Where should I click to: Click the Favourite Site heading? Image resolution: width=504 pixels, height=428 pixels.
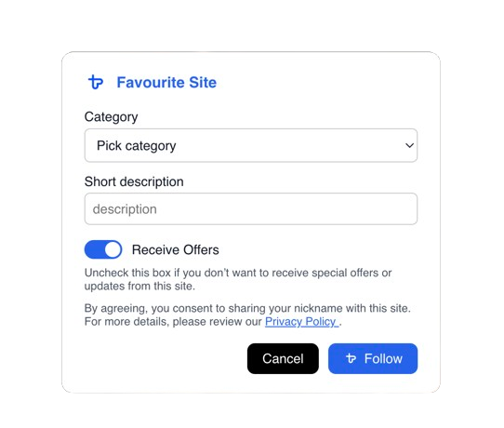click(x=166, y=82)
